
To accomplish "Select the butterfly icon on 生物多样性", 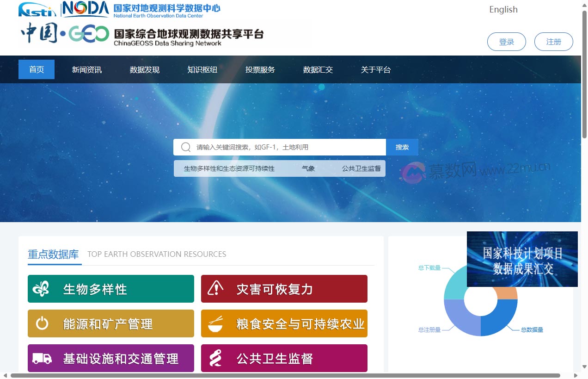I will tap(42, 289).
